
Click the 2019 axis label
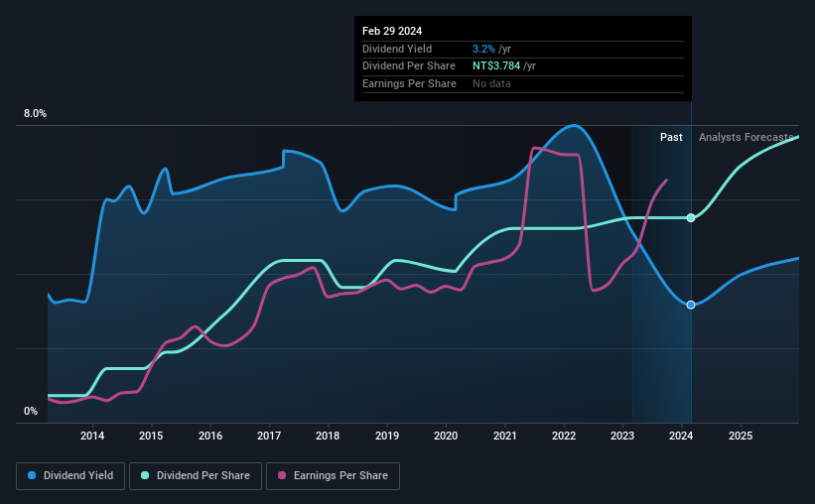[x=387, y=436]
